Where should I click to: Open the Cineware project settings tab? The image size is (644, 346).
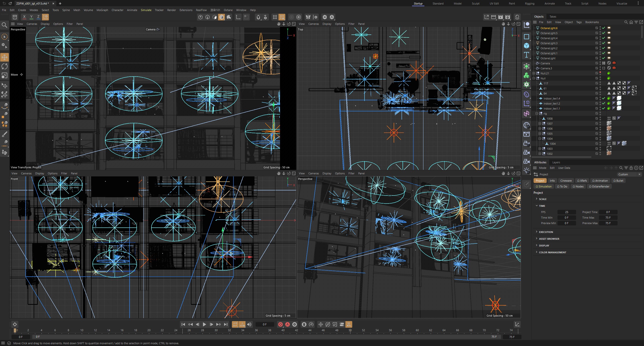click(566, 181)
